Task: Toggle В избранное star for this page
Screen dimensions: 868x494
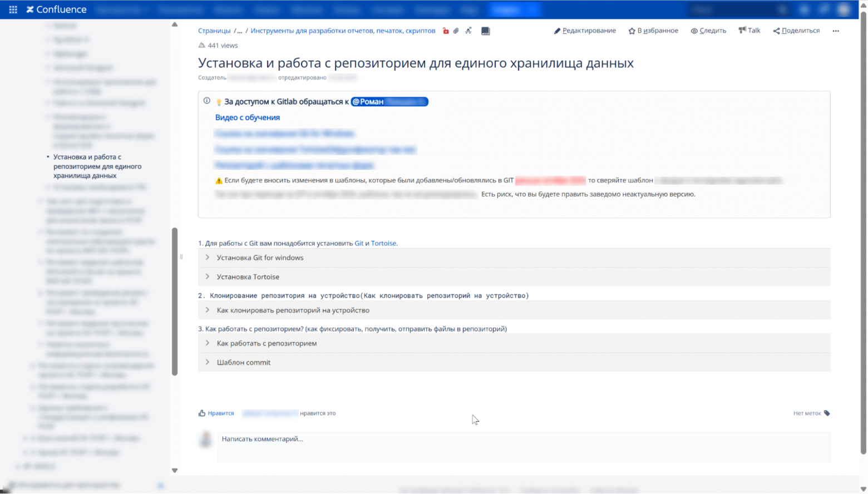Action: [x=653, y=31]
